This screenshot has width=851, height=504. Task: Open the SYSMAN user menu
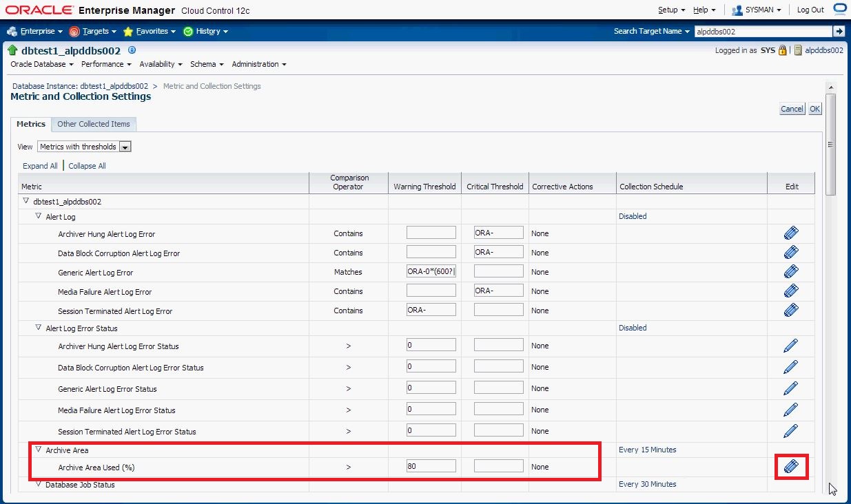point(757,10)
